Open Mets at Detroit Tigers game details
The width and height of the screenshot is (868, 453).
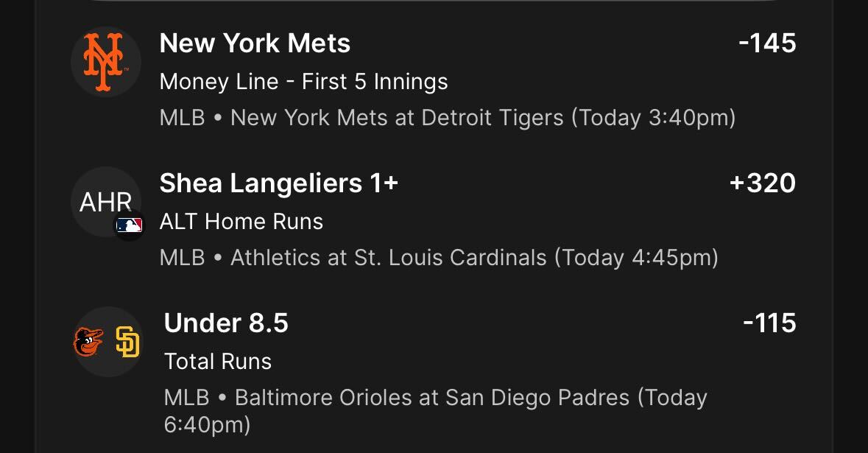coord(397,118)
